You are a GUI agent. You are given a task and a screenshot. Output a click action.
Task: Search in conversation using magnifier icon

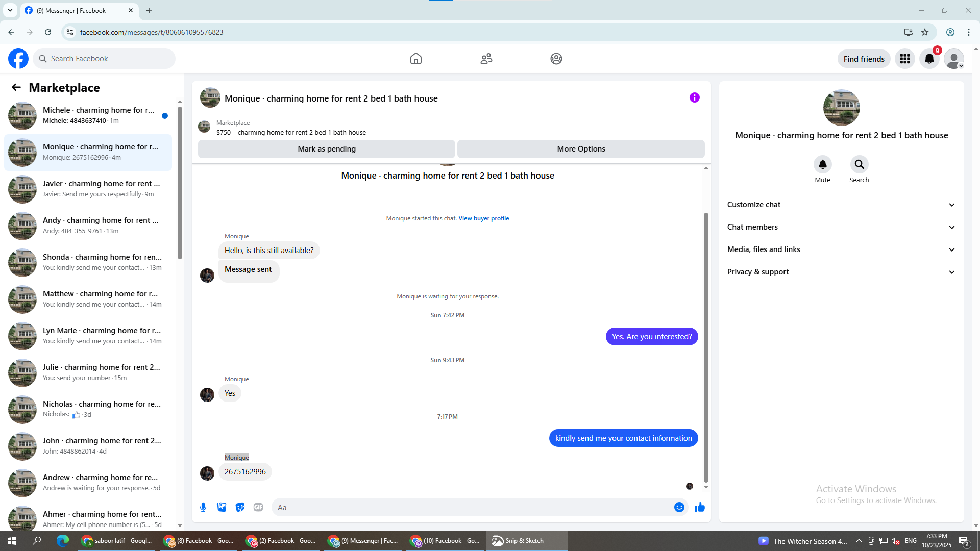[859, 164]
